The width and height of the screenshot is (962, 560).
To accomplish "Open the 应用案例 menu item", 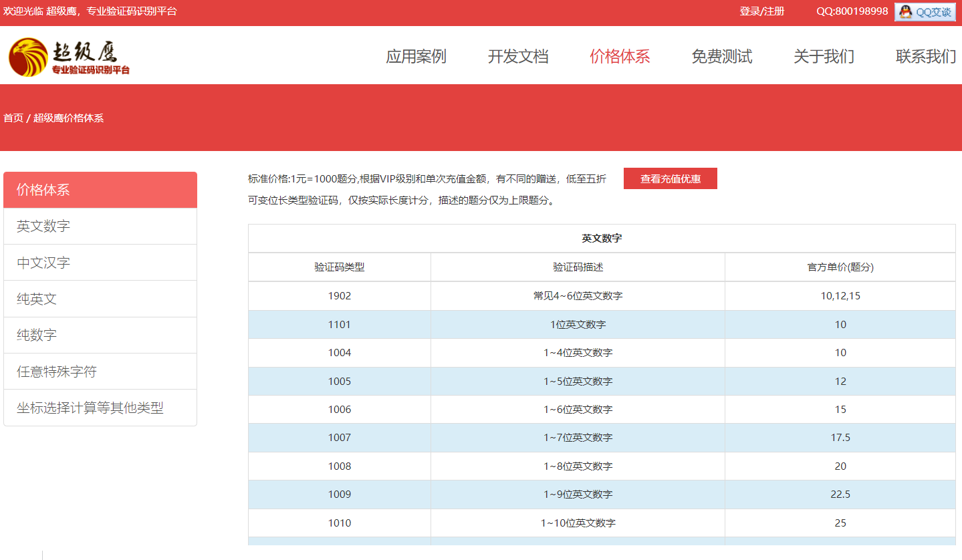I will 416,57.
